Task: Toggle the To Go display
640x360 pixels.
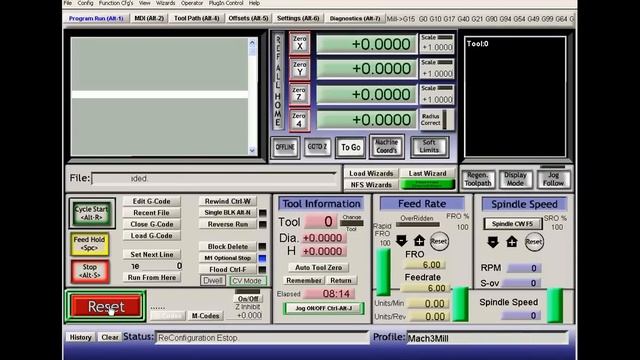Action: pos(351,147)
